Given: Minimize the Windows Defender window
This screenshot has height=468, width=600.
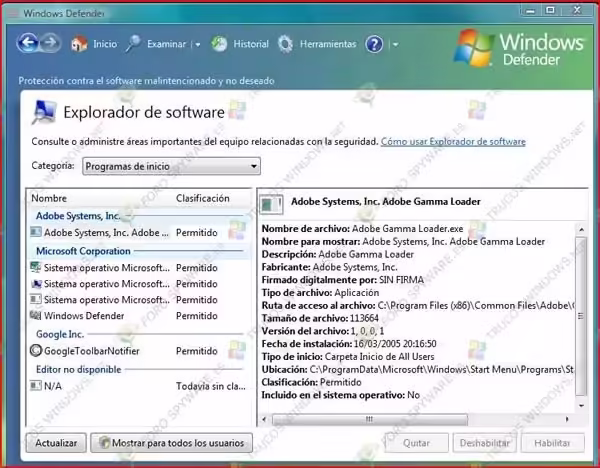Looking at the screenshot, I should pos(530,11).
